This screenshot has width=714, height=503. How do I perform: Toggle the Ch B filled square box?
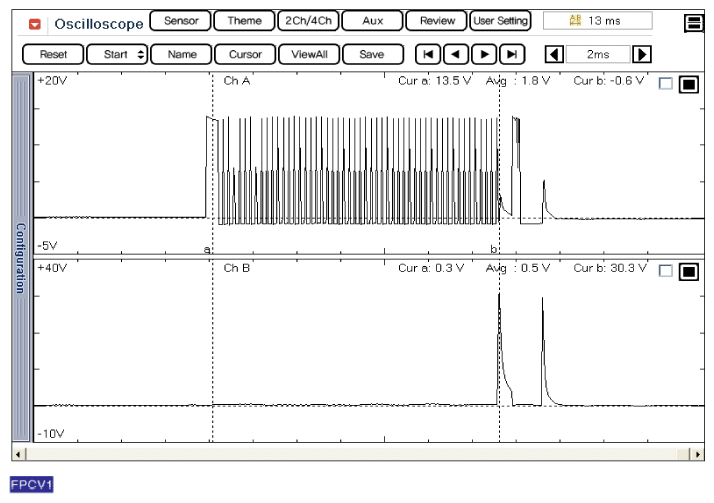click(688, 271)
